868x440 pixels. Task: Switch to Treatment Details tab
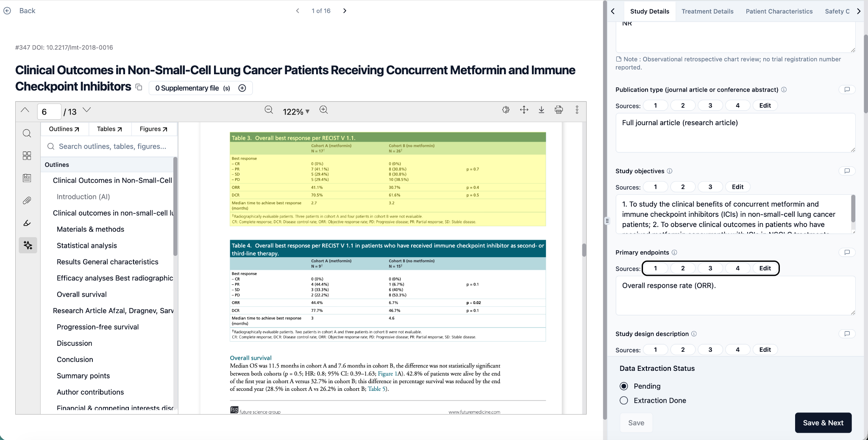707,11
